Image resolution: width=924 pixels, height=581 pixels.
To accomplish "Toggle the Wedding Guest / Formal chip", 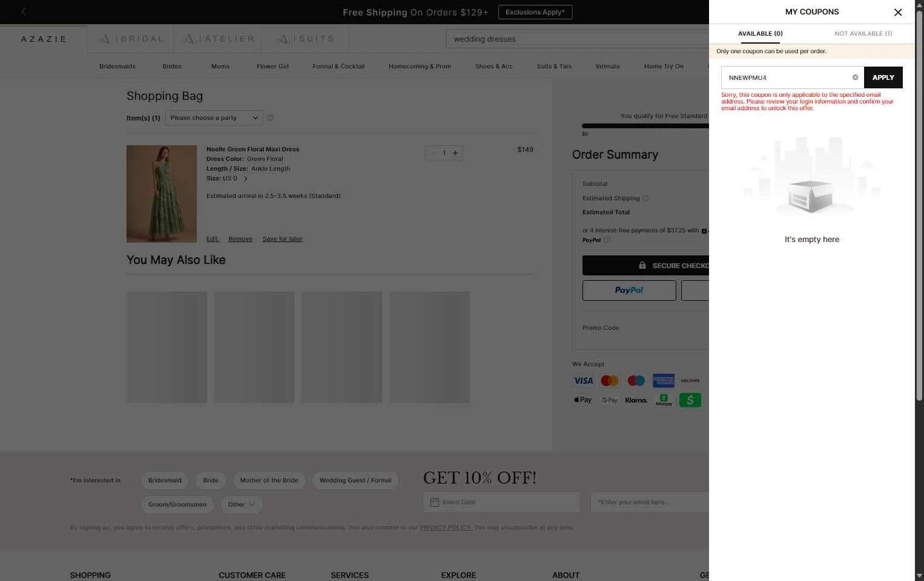I will (x=355, y=481).
